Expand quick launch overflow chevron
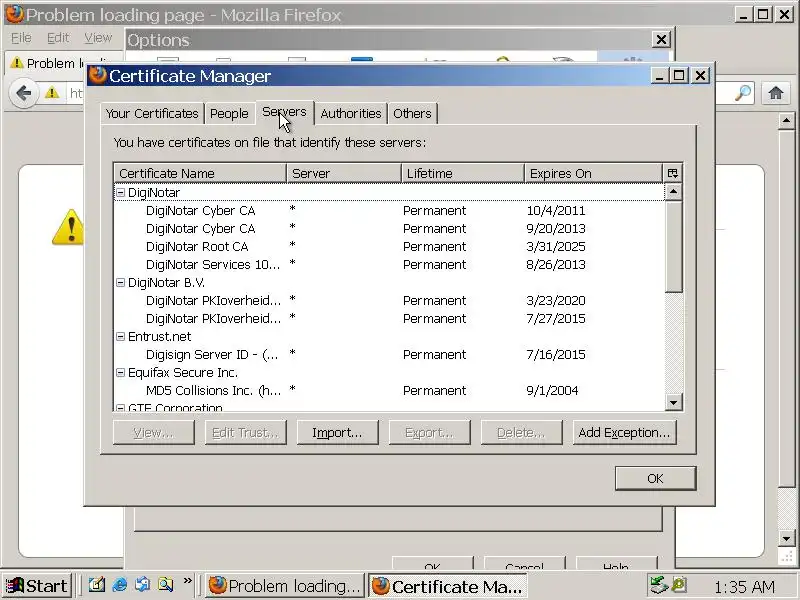The width and height of the screenshot is (800, 600). pyautogui.click(x=188, y=581)
